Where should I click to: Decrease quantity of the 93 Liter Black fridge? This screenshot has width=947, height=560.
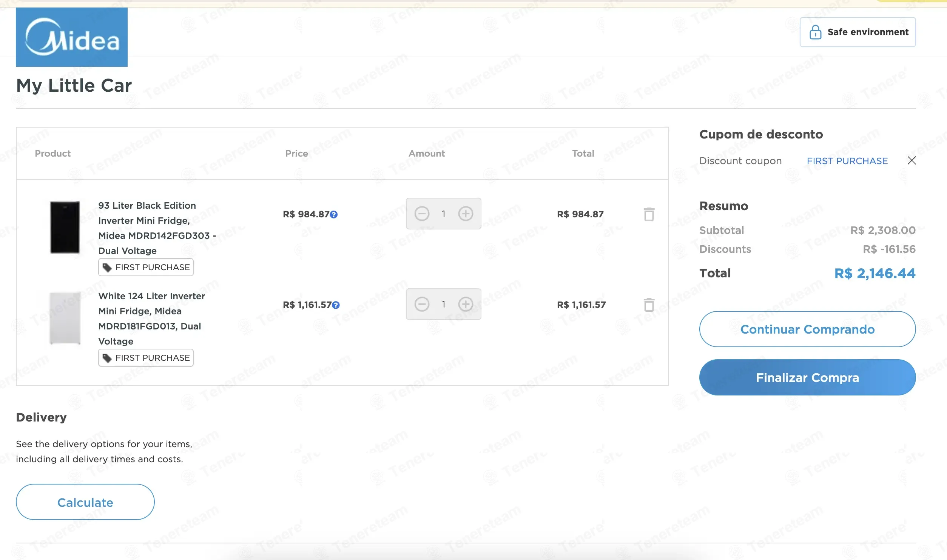[x=422, y=214]
